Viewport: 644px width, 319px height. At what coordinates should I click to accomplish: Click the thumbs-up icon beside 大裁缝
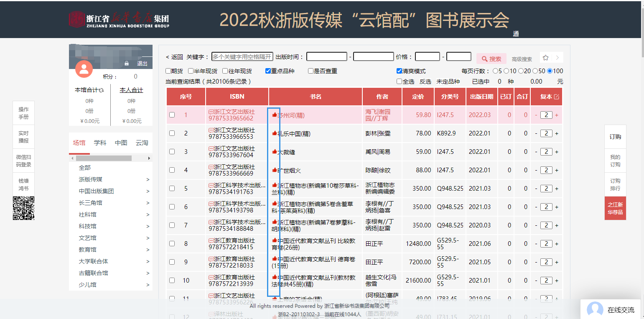click(x=275, y=152)
